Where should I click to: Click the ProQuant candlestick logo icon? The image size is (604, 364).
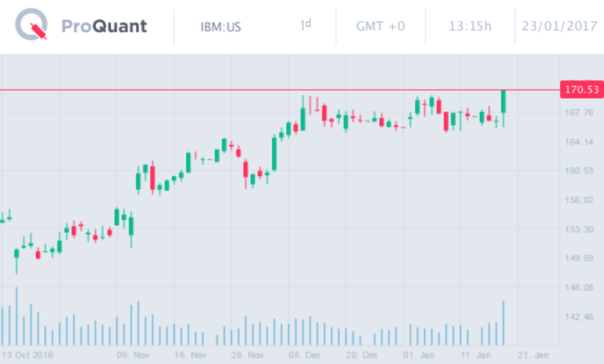32,26
